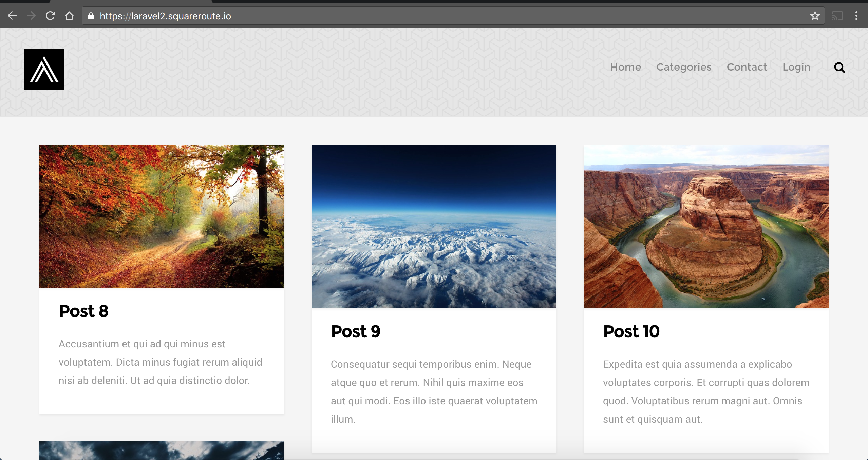Open the Post 10 title

(x=631, y=331)
